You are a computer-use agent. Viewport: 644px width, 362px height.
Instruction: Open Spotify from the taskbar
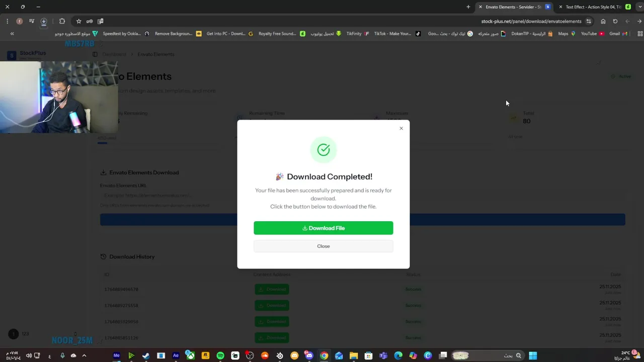tap(220, 355)
